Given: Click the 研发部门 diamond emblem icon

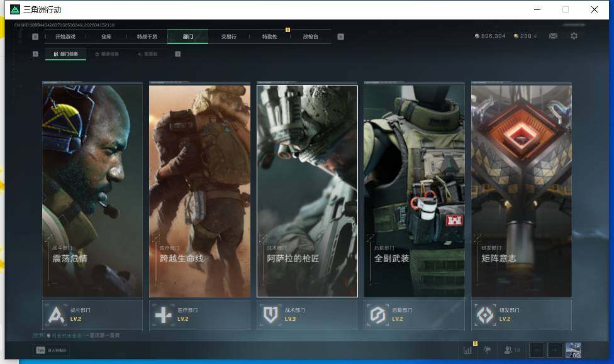Looking at the screenshot, I should click(x=485, y=315).
